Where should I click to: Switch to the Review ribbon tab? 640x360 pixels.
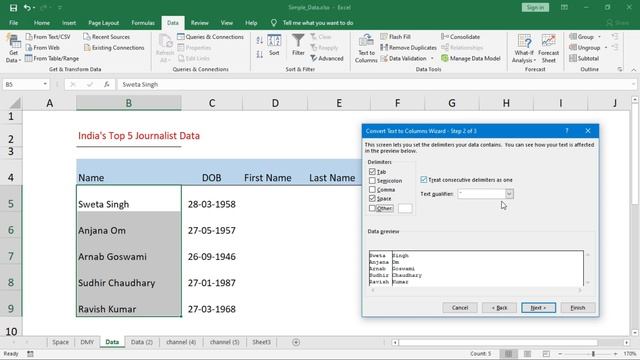point(200,23)
